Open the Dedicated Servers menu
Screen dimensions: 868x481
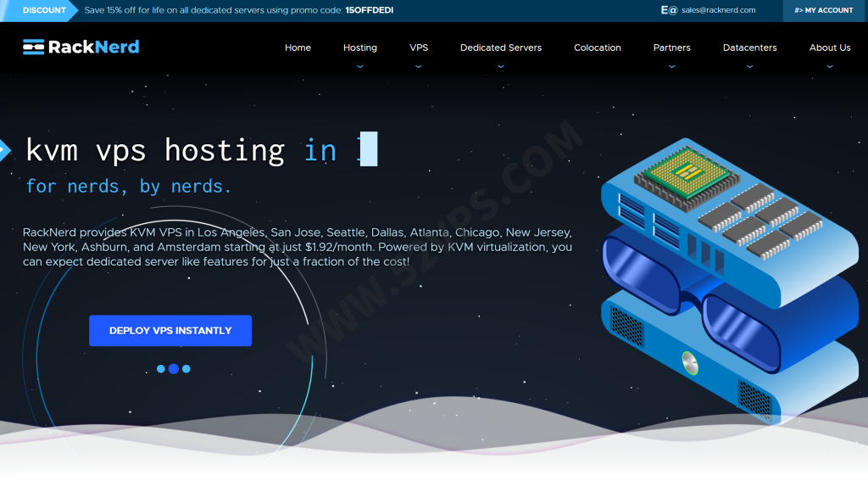pos(501,48)
